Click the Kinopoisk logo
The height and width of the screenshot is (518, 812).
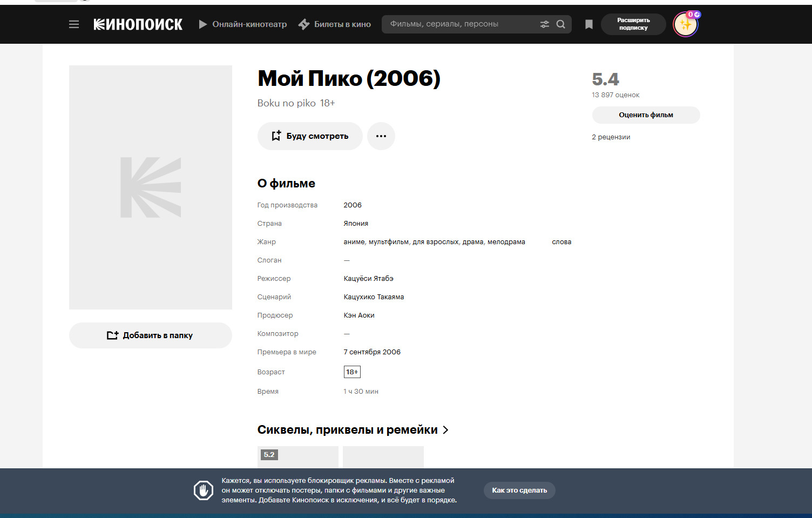coord(138,24)
